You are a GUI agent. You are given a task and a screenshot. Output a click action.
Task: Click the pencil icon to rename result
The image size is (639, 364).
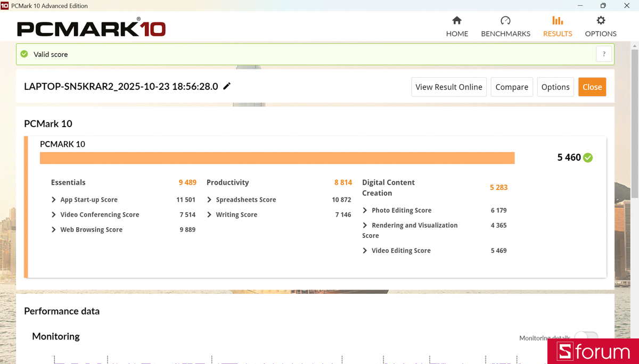tap(227, 86)
